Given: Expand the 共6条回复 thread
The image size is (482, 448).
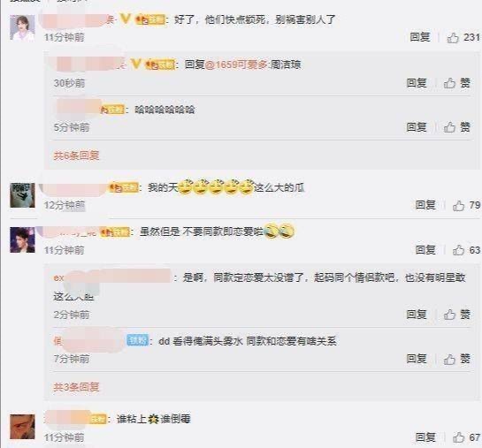Looking at the screenshot, I should [x=76, y=156].
